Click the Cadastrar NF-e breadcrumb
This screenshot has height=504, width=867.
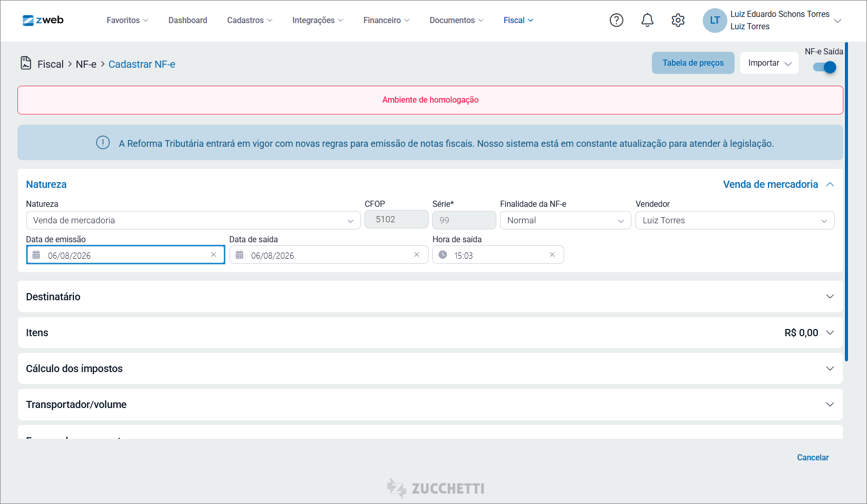click(142, 64)
